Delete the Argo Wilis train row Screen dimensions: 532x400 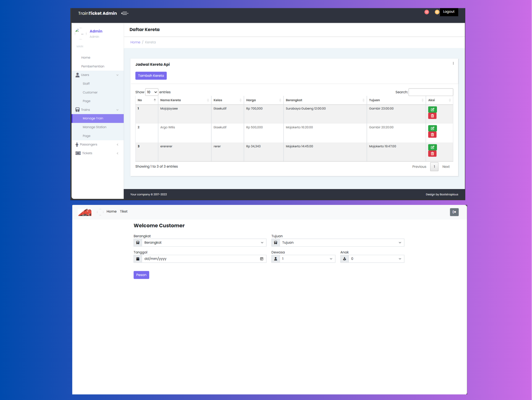pyautogui.click(x=432, y=135)
